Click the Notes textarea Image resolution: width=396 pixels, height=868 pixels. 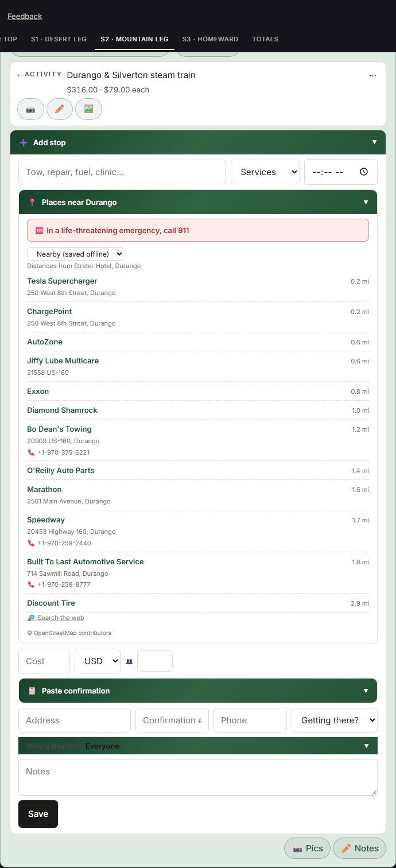pos(198,777)
